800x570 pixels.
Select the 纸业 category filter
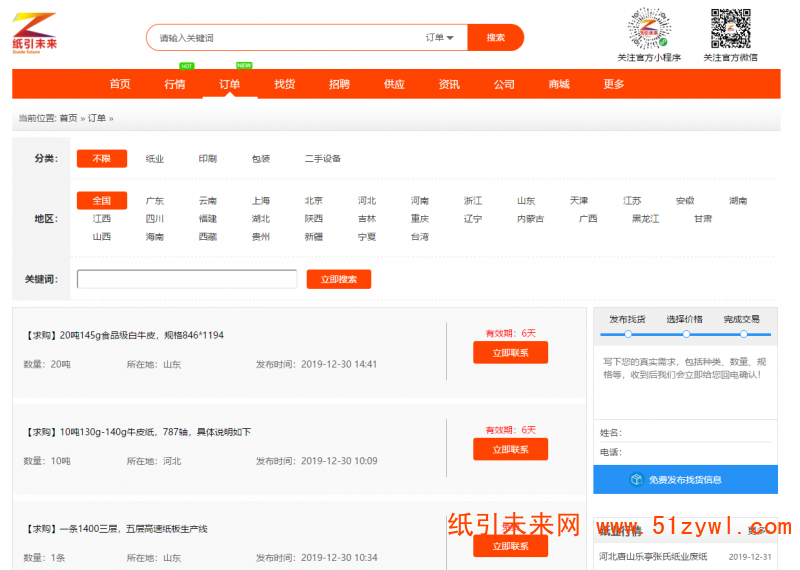click(x=155, y=159)
